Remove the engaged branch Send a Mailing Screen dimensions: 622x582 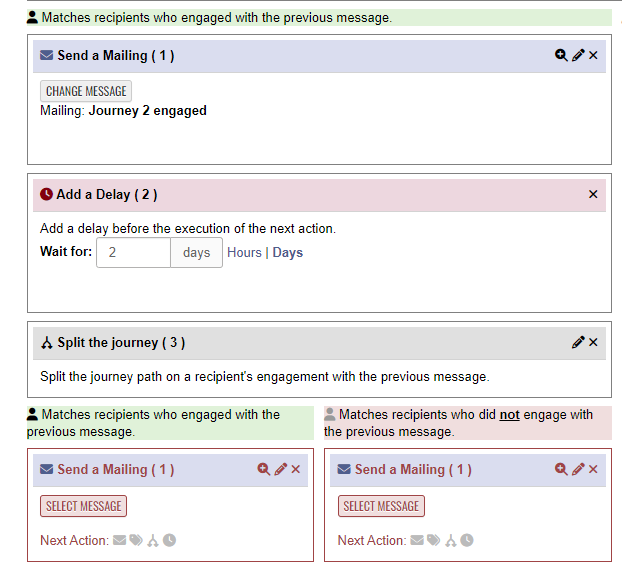[296, 469]
